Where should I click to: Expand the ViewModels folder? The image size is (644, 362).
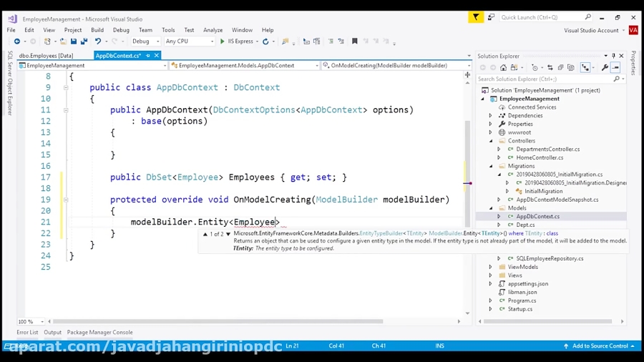click(x=490, y=267)
